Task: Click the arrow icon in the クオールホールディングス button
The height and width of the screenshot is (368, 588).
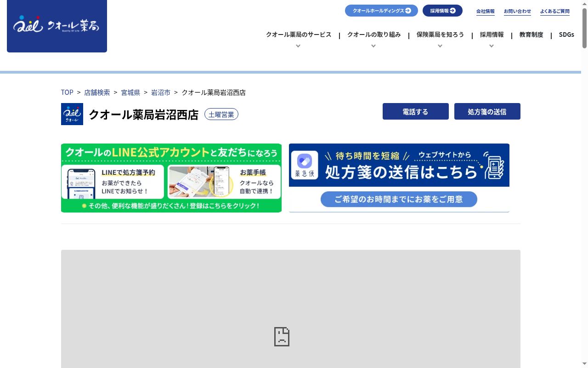Action: (408, 11)
